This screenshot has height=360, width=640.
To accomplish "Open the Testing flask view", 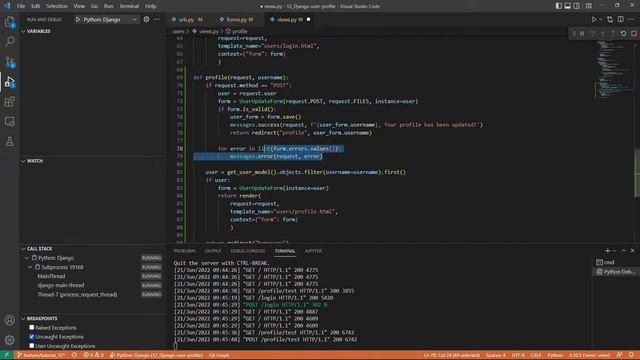I will 9,141.
